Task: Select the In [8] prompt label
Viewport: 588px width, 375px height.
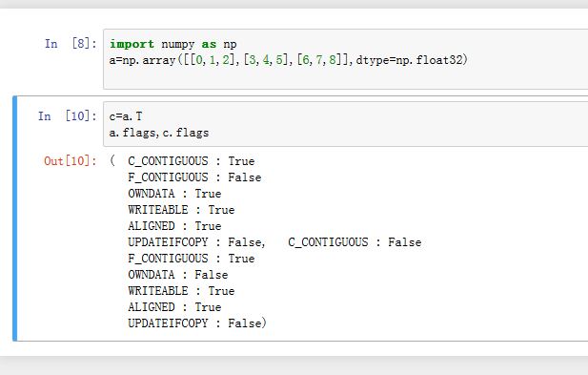Action: (x=71, y=44)
